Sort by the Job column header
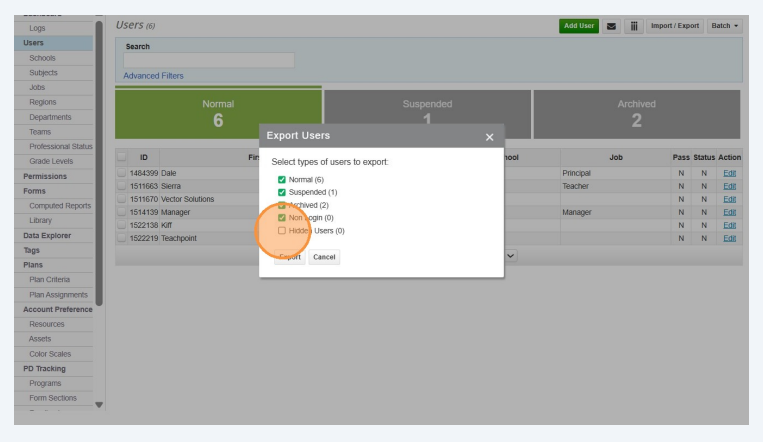The image size is (763, 442). 616,157
